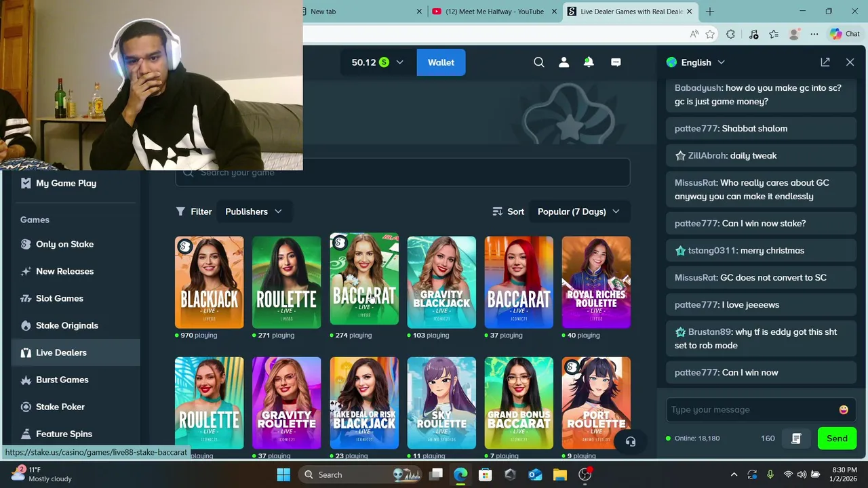Open Roulette Live with 271 playing
Viewport: 868px width, 488px height.
click(286, 282)
